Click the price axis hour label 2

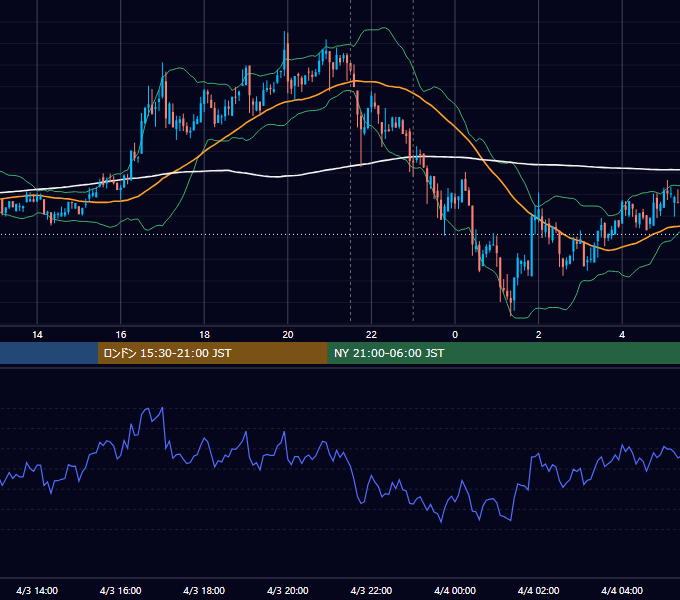coord(539,335)
